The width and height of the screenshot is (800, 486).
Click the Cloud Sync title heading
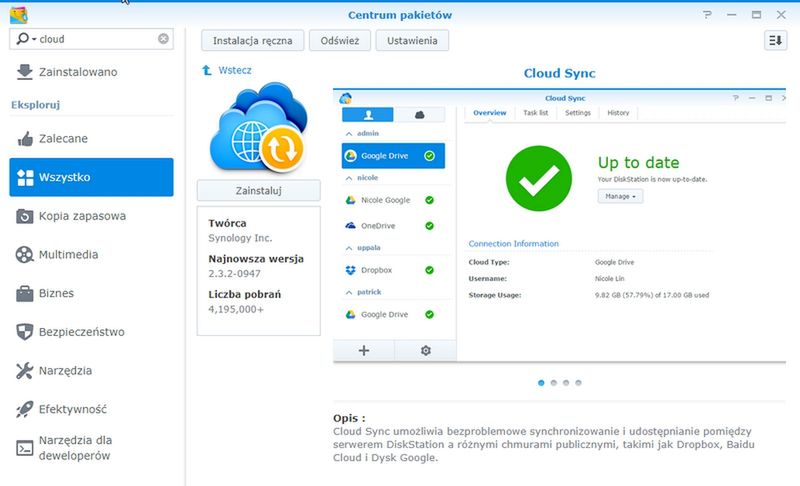[559, 73]
